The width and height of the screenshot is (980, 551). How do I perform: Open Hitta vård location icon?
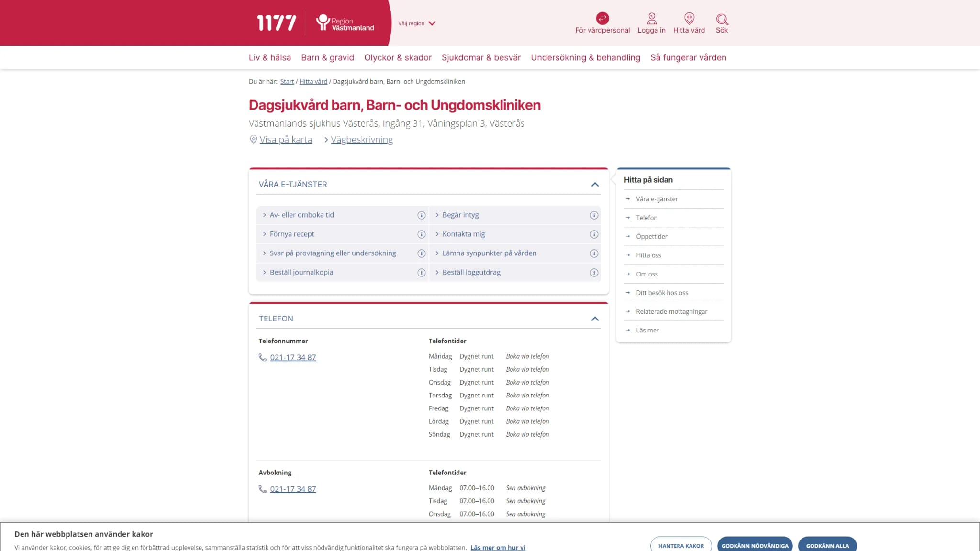pos(689,19)
